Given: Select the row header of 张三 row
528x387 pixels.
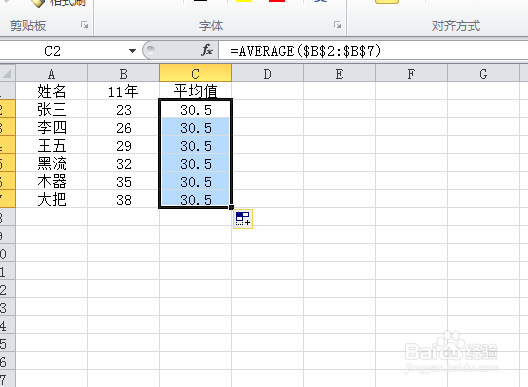Looking at the screenshot, I should [7, 109].
